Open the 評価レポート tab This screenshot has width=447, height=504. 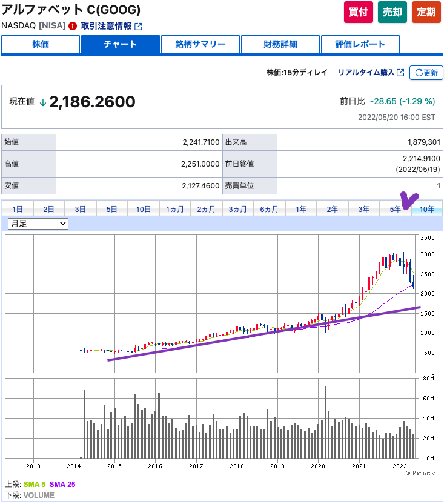click(360, 44)
